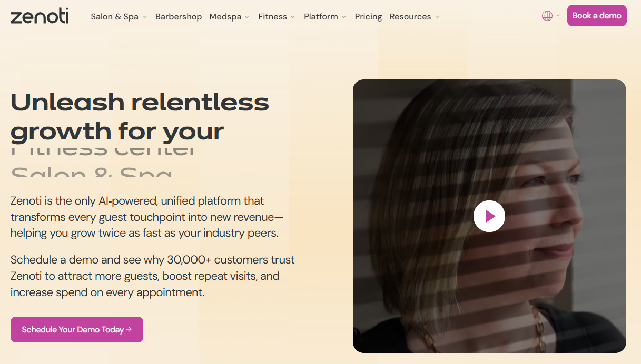
Task: Open the globe language selector icon
Action: tap(547, 16)
